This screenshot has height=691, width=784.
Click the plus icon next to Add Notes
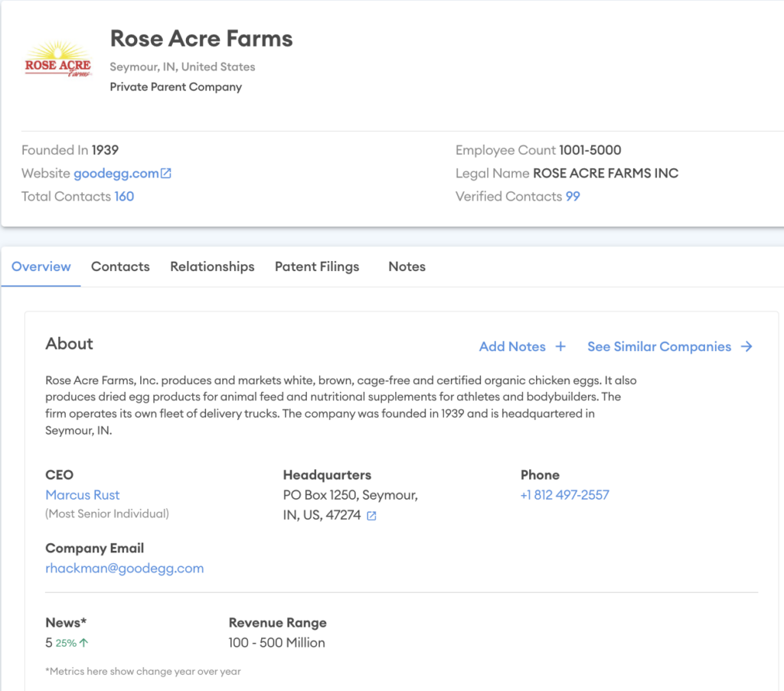point(560,347)
